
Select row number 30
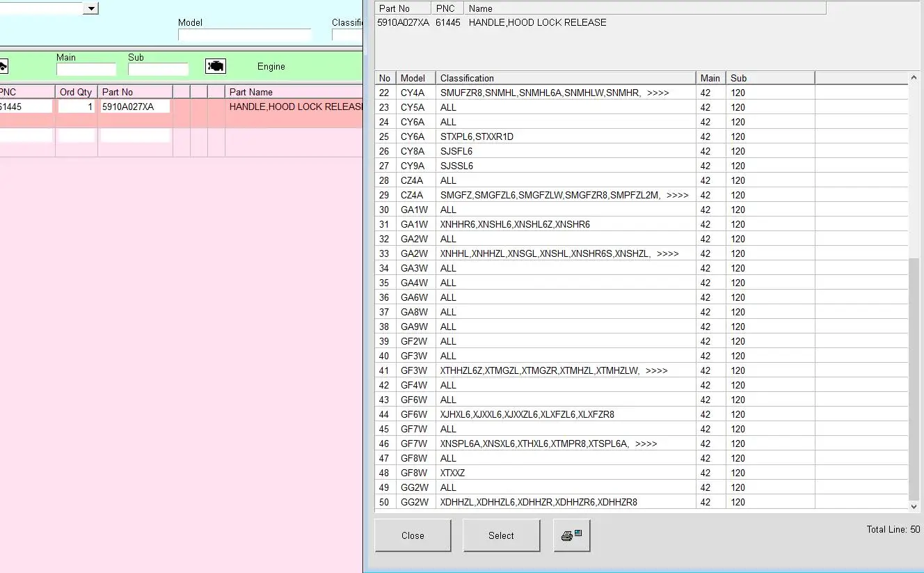coord(642,210)
